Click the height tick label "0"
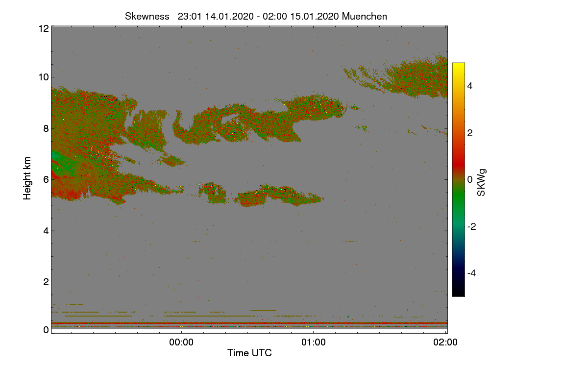 pyautogui.click(x=46, y=330)
